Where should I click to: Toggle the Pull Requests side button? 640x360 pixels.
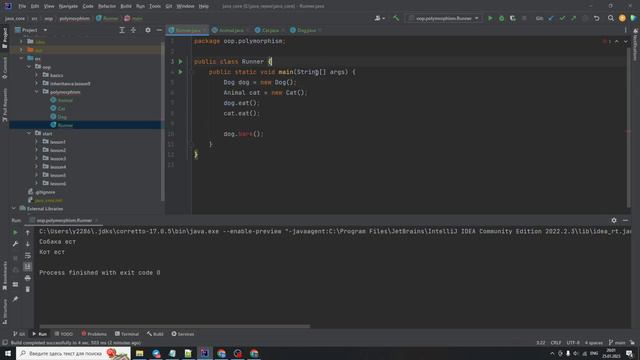(x=4, y=105)
